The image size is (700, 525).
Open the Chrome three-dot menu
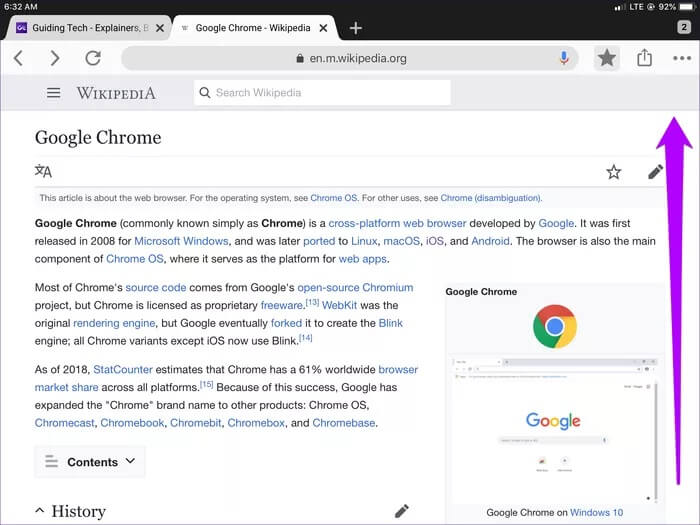coord(682,58)
